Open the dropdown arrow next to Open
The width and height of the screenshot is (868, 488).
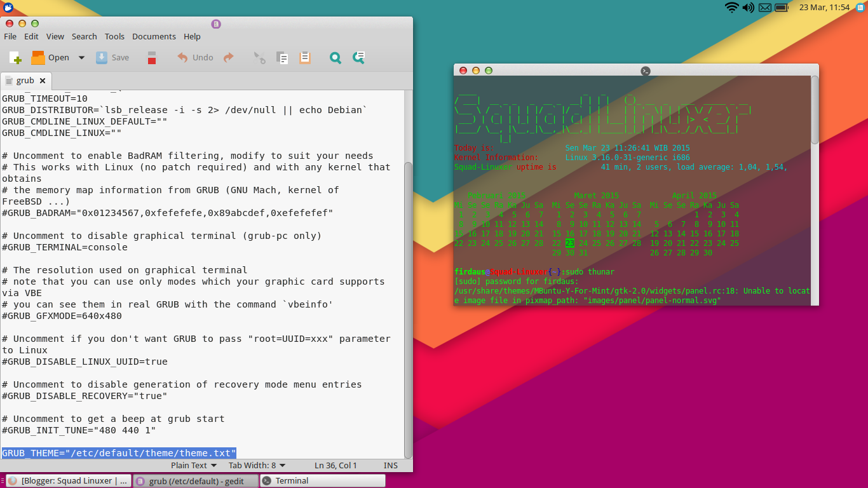click(81, 57)
